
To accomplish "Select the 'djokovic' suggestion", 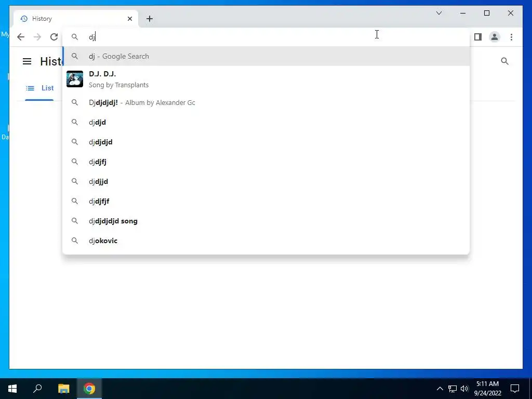I will point(266,241).
